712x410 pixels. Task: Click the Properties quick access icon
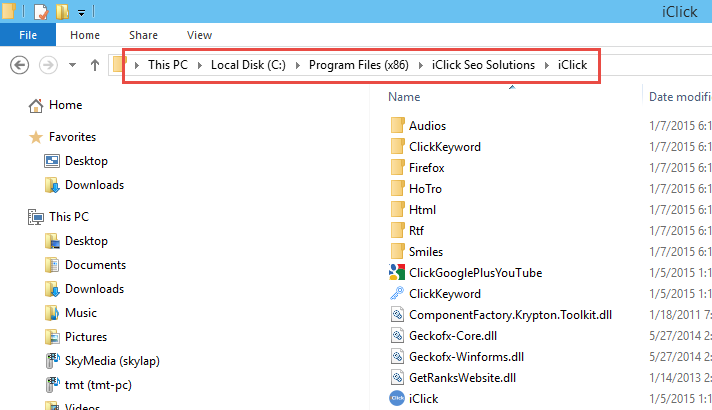click(40, 11)
